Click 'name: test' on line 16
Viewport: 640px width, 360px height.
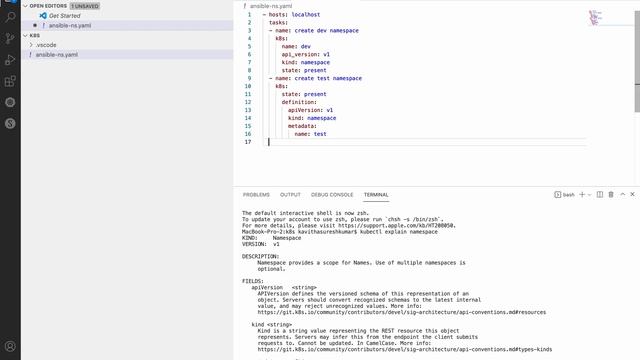click(310, 134)
